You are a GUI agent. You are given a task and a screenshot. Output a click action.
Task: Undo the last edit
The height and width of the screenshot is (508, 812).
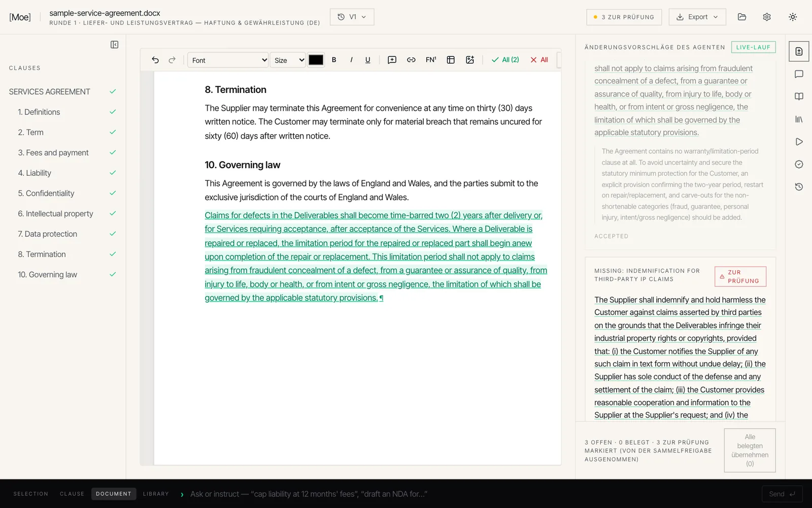[155, 60]
